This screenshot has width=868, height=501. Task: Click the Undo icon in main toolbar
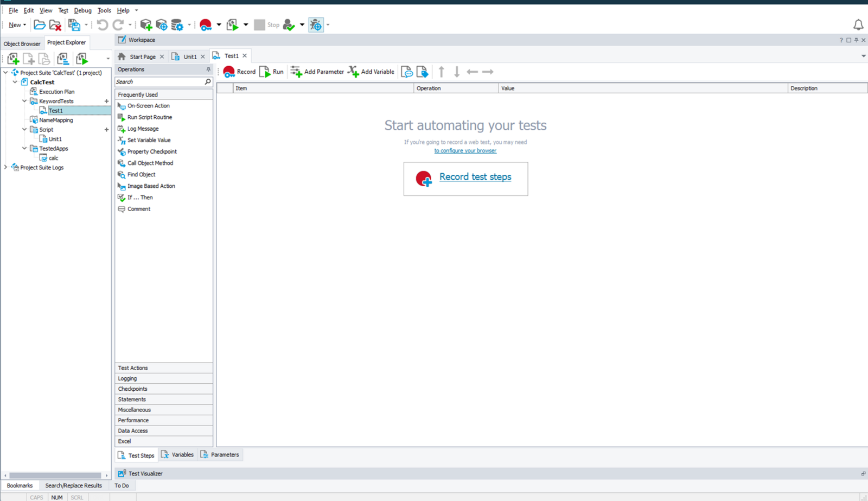coord(102,25)
